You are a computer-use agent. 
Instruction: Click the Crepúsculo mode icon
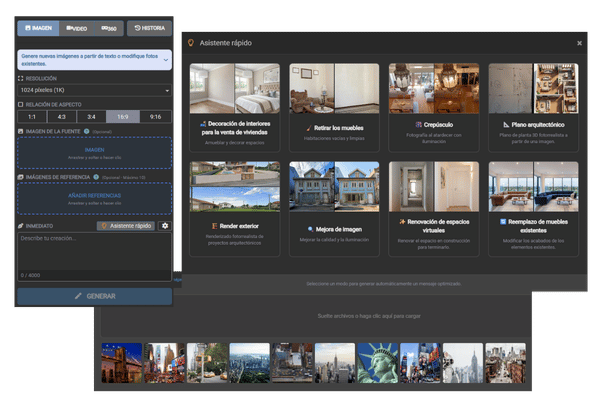click(x=418, y=125)
